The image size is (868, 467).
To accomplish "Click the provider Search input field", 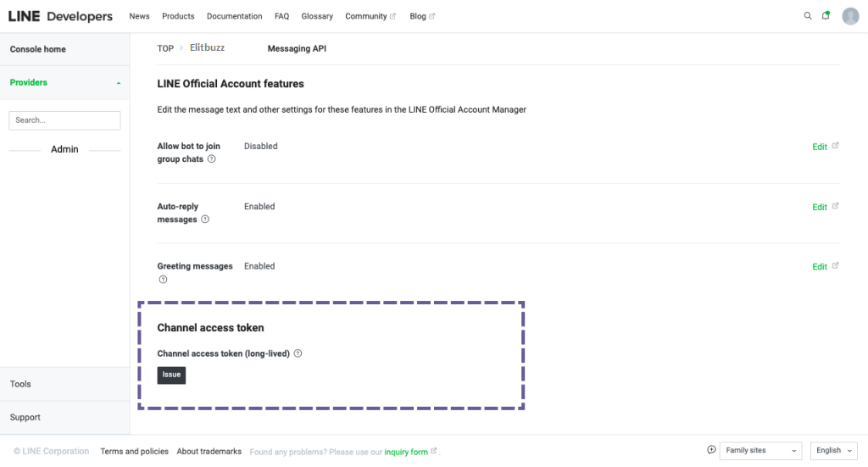I will coord(64,120).
